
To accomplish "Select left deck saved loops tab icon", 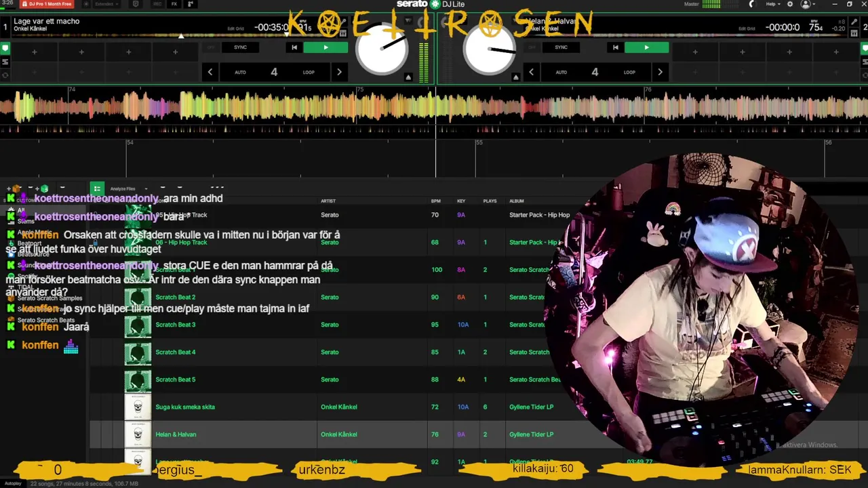I will pos(5,62).
